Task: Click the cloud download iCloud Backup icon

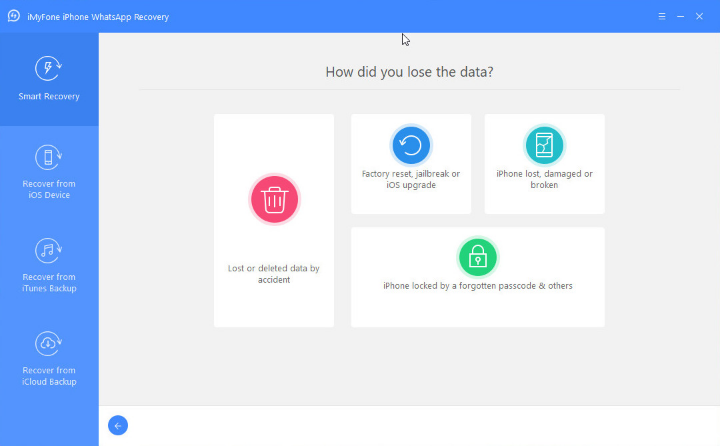Action: pyautogui.click(x=49, y=343)
